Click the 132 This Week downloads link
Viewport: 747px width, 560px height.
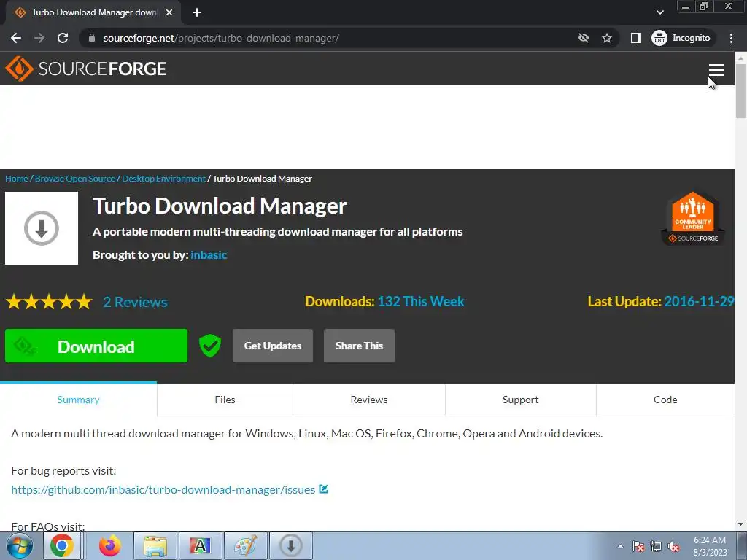pyautogui.click(x=421, y=301)
